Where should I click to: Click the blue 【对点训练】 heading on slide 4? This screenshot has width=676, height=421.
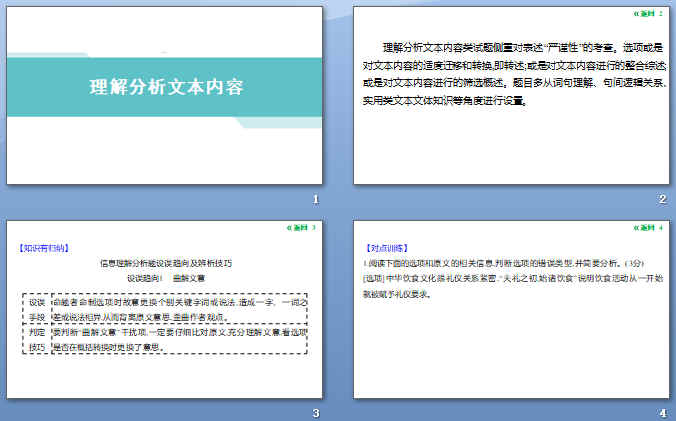388,247
